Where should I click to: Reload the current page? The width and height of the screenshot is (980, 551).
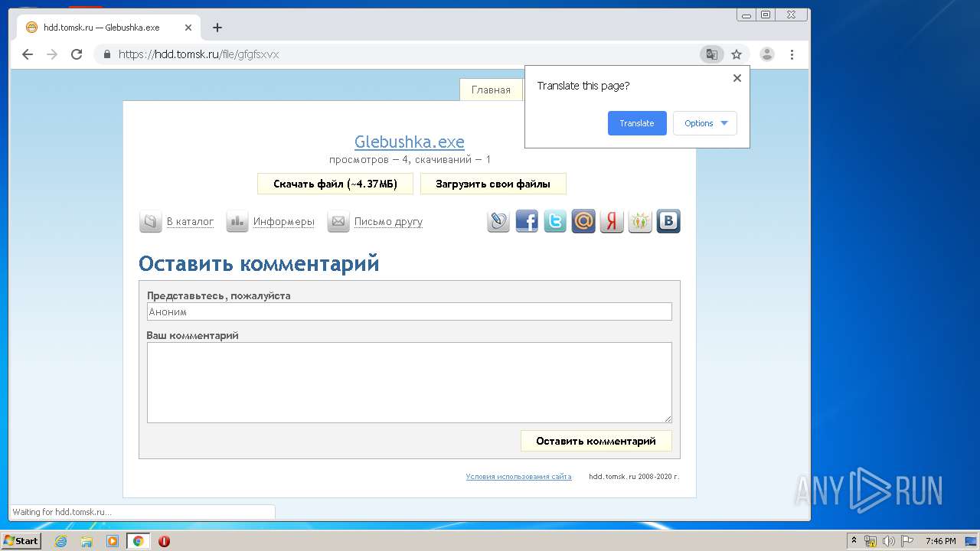[x=77, y=54]
